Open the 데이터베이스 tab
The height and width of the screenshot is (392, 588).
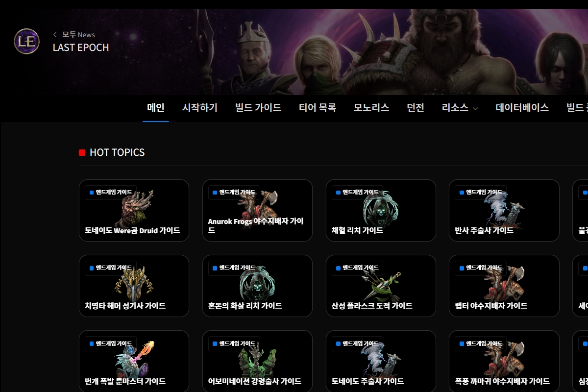click(x=522, y=108)
